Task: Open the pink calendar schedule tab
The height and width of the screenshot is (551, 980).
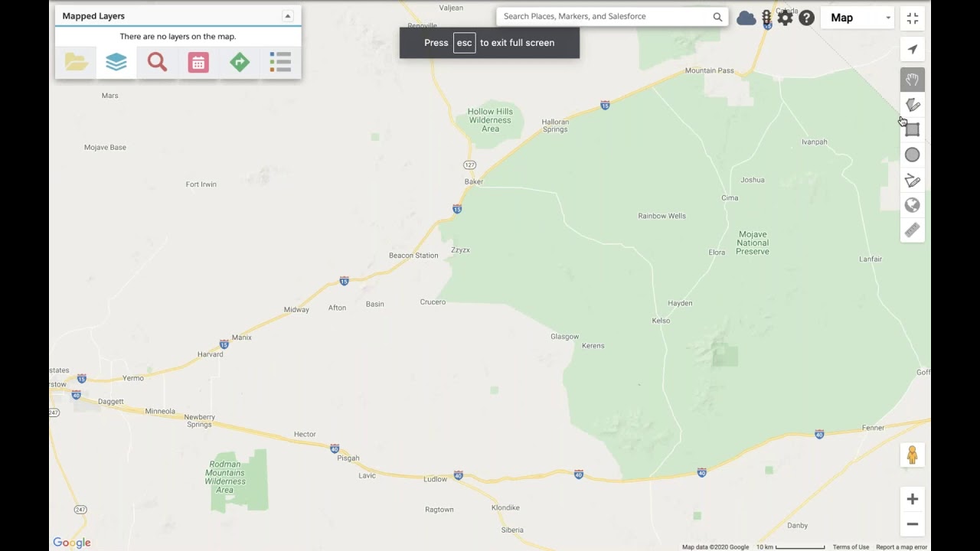Action: click(x=198, y=63)
